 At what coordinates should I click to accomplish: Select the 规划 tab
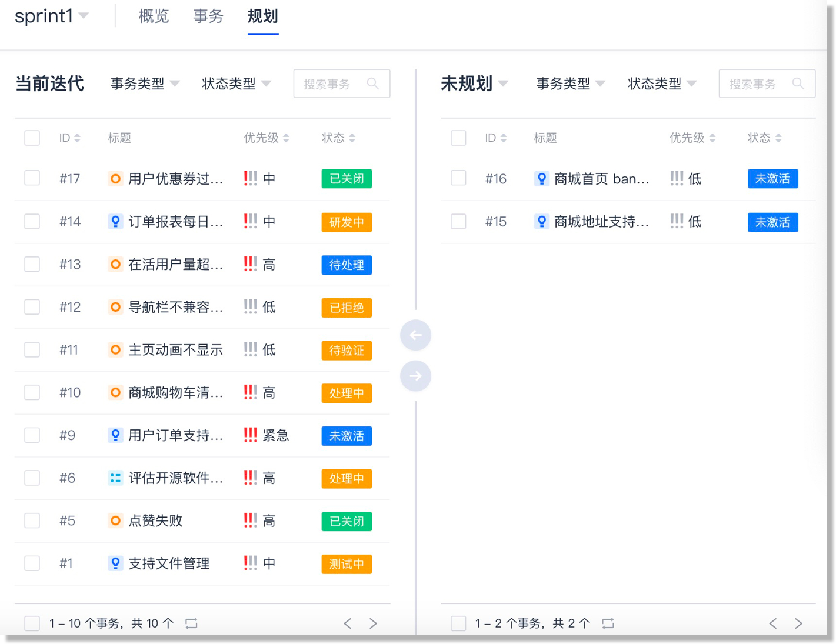(262, 16)
